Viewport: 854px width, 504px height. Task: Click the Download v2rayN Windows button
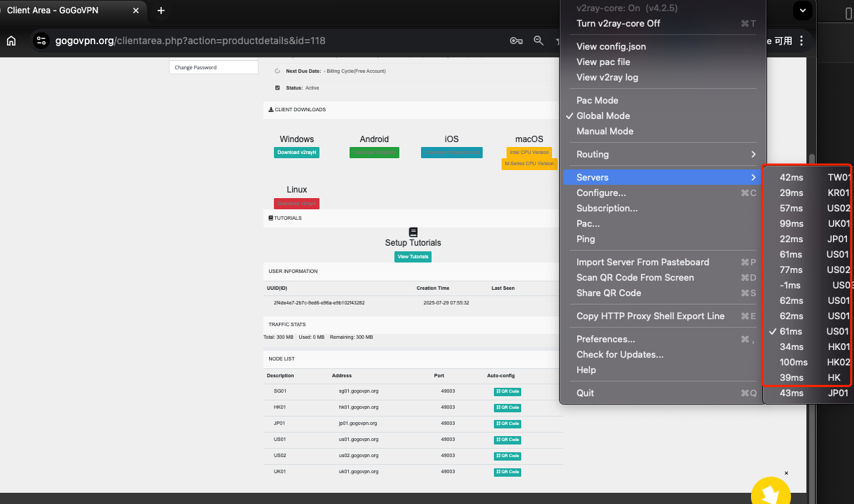click(296, 153)
